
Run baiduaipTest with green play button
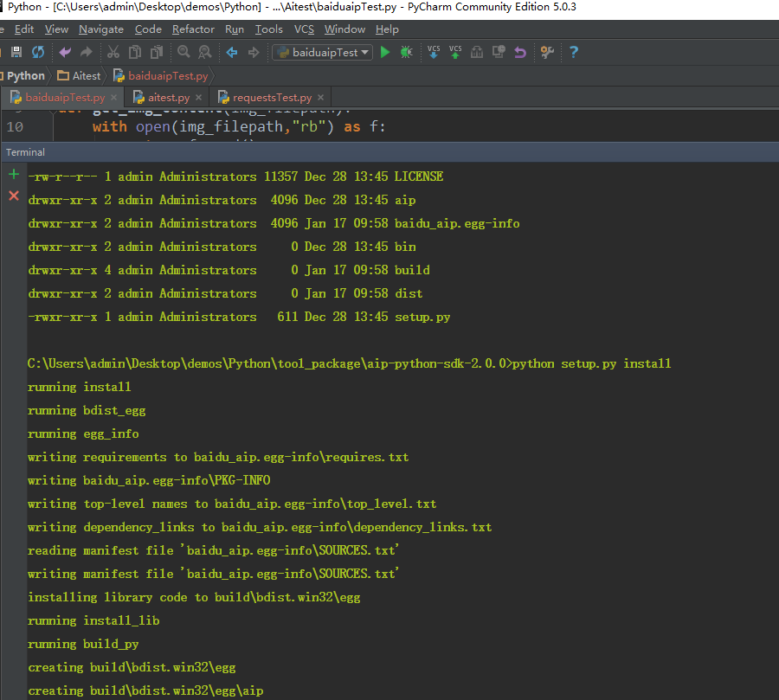point(385,53)
